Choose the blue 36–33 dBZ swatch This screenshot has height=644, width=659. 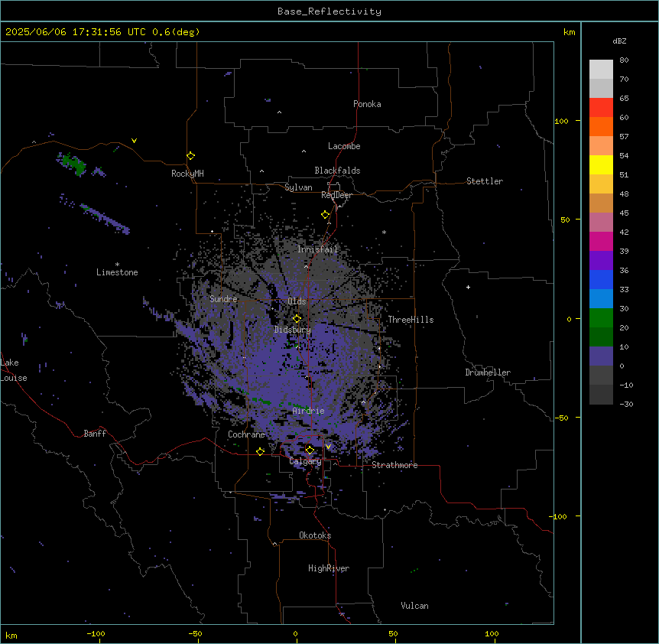(601, 279)
